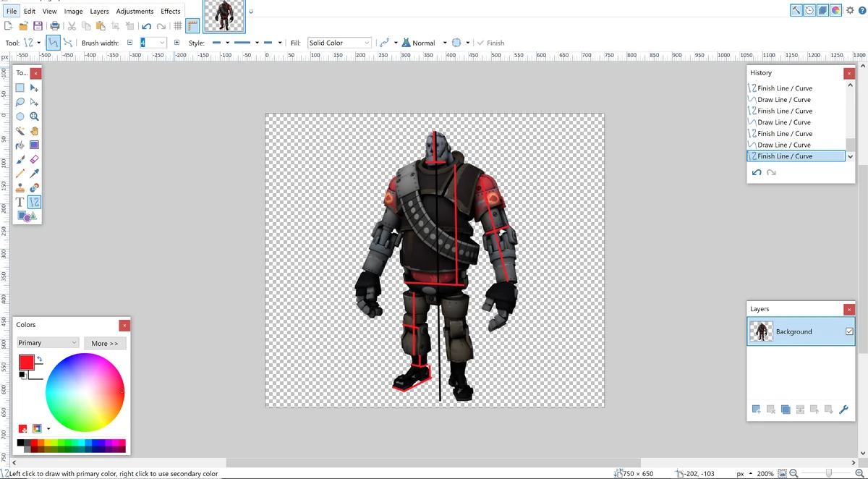Select the Paint Bucket tool
Screen dimensions: 868x479
pyautogui.click(x=20, y=146)
